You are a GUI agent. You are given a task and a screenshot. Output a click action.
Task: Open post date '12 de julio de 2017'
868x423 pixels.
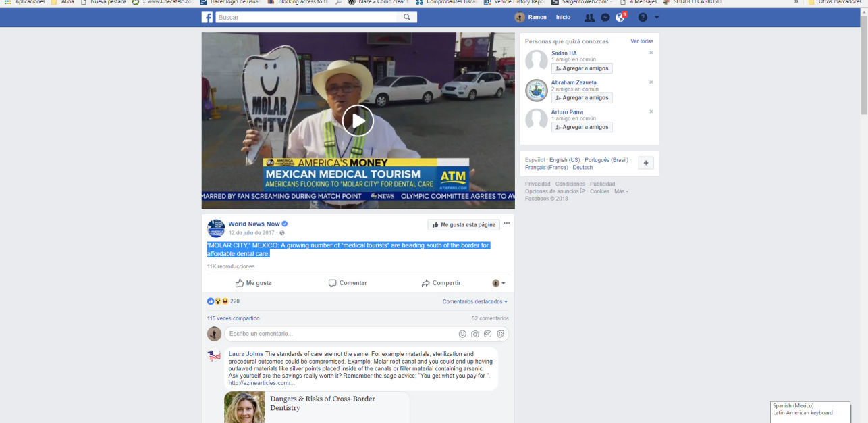tap(252, 233)
